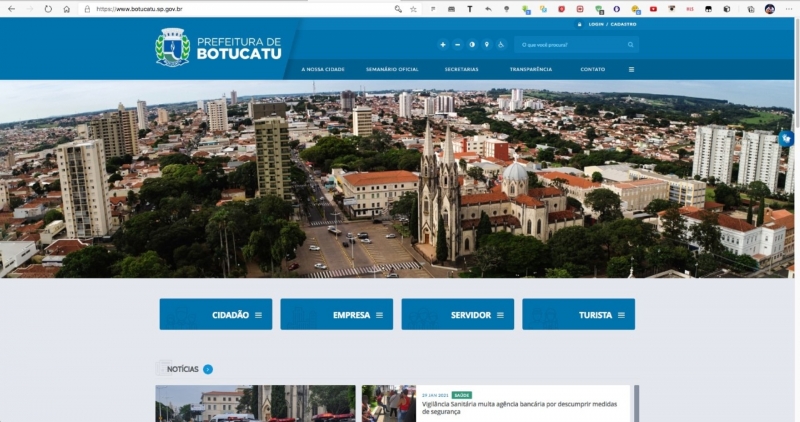Click the Prefeitura de Botucatu logo
Screen dimensions: 800x422
pyautogui.click(x=218, y=47)
